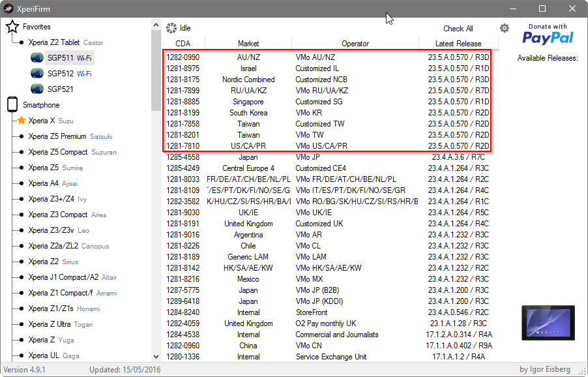Click the device tree scrollbar thumb
The height and width of the screenshot is (377, 588).
[x=156, y=70]
